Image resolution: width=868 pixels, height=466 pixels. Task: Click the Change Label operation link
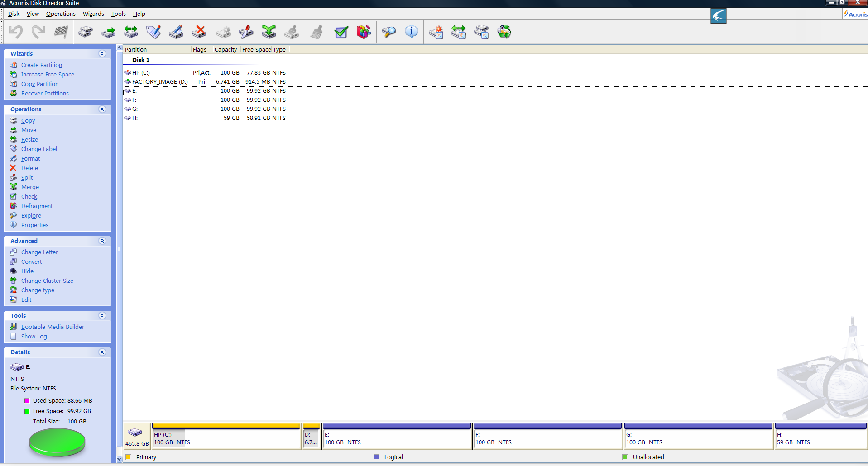(x=39, y=149)
